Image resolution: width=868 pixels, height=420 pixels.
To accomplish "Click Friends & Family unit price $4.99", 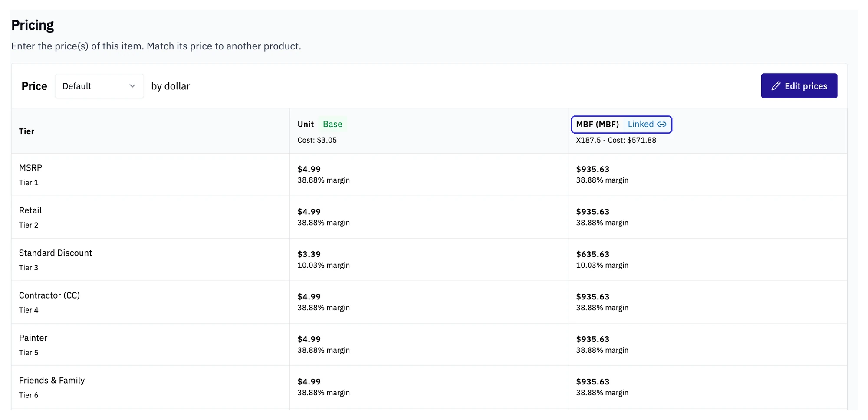I will tap(309, 382).
